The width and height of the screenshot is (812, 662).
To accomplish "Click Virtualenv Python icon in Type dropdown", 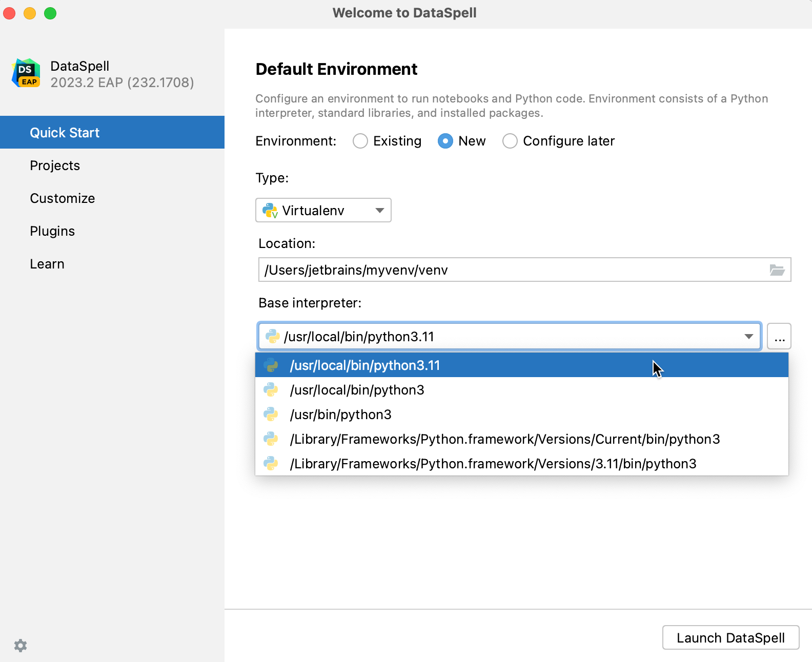I will point(270,211).
